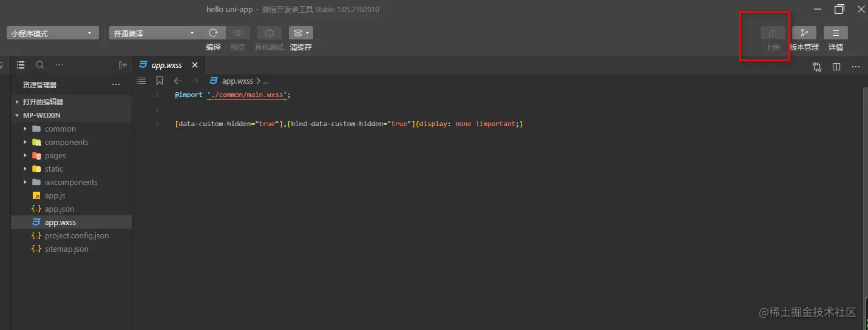The height and width of the screenshot is (330, 868).
Task: Expand the 打开的编辑器 section
Action: [71, 102]
